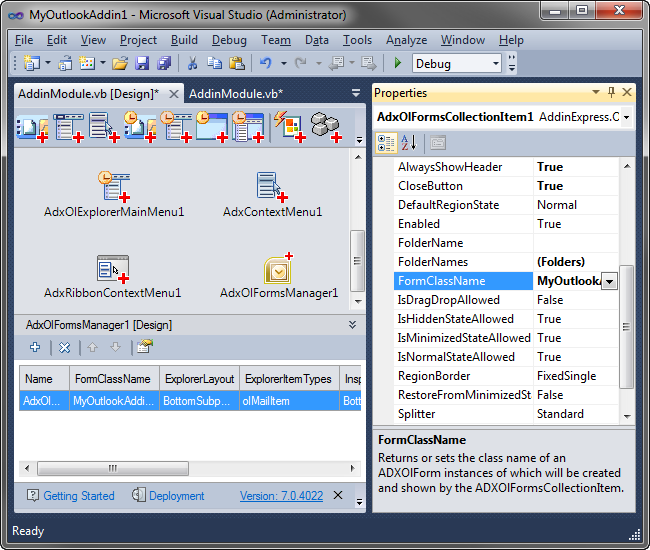Click the Paste clipboard icon

pos(237,63)
